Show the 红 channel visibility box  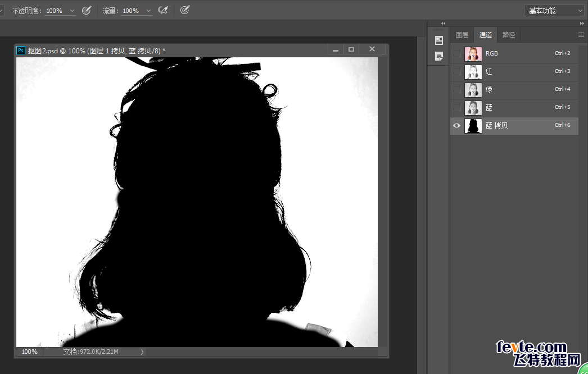[457, 71]
